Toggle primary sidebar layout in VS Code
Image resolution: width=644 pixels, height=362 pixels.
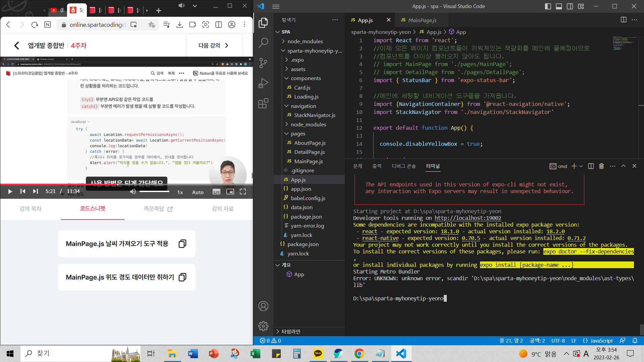548,6
